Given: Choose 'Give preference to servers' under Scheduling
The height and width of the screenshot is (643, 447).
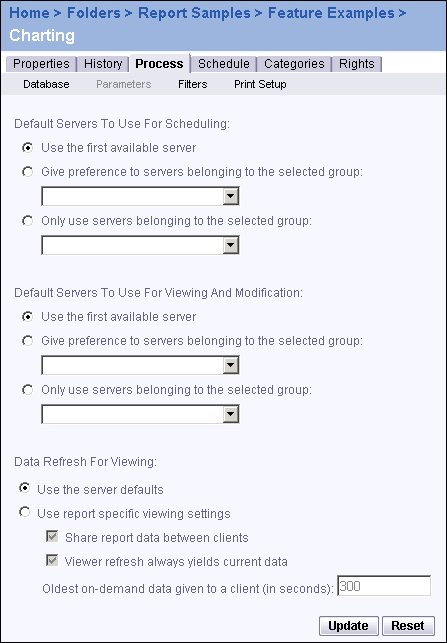Looking at the screenshot, I should (27, 172).
